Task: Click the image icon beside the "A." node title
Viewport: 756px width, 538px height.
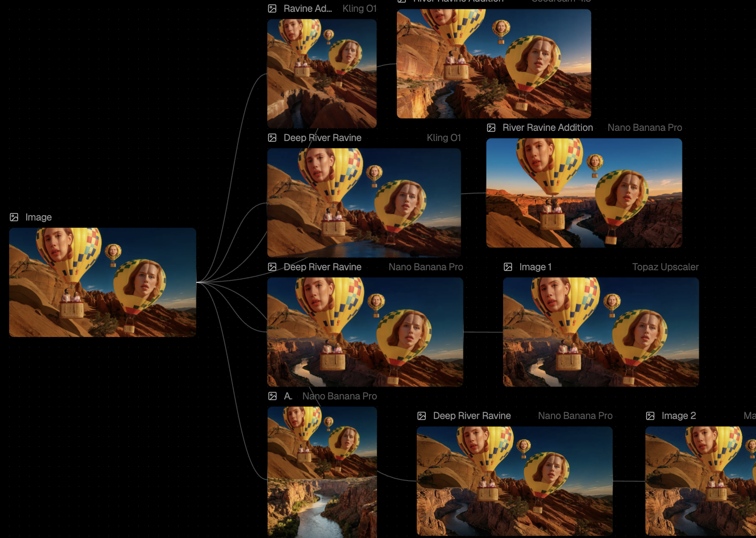Action: pos(272,396)
